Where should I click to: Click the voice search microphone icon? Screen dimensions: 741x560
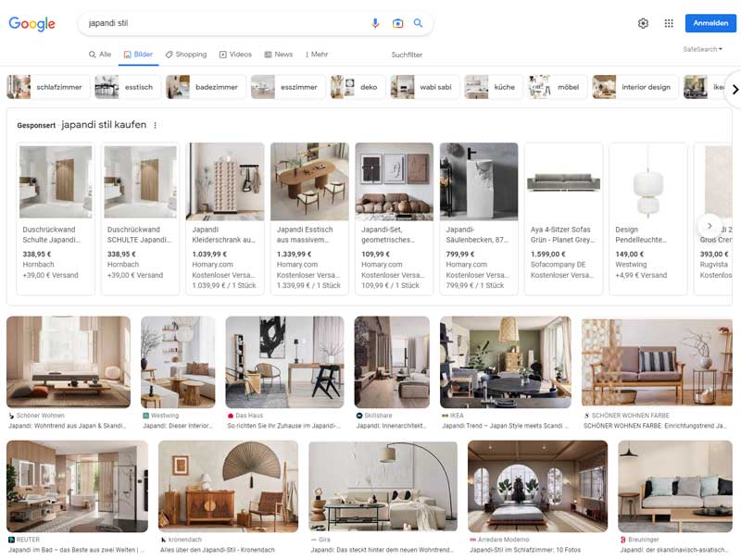(x=375, y=23)
